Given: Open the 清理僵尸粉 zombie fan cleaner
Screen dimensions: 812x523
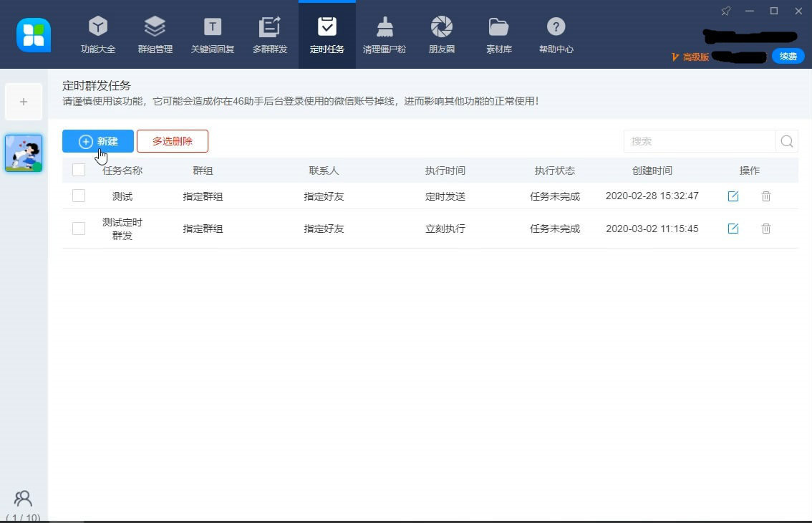Looking at the screenshot, I should pyautogui.click(x=385, y=34).
